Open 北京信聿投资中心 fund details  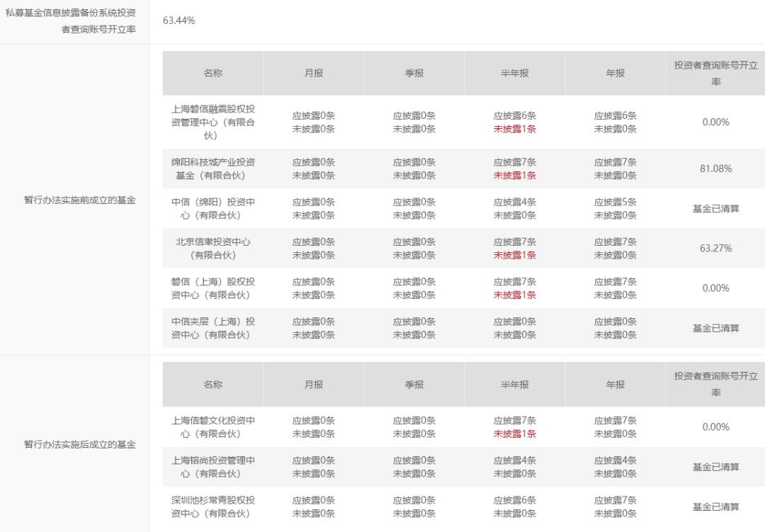214,248
